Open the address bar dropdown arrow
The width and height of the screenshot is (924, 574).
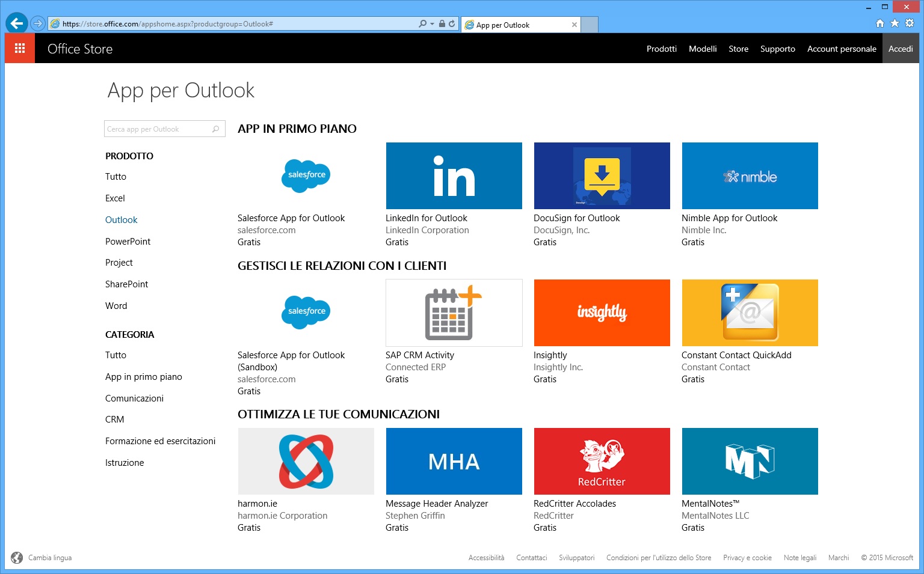click(x=432, y=24)
